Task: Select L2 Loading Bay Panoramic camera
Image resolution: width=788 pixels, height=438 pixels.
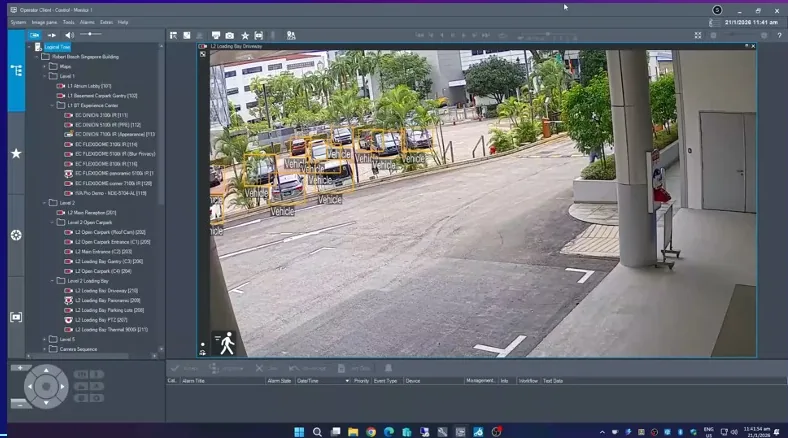Action: coord(108,300)
